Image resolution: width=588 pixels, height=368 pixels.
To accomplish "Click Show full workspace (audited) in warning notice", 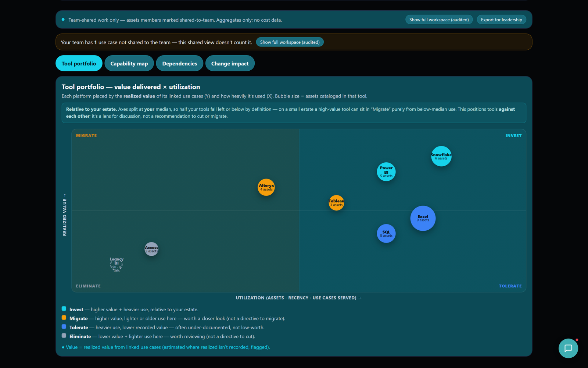I will (290, 42).
